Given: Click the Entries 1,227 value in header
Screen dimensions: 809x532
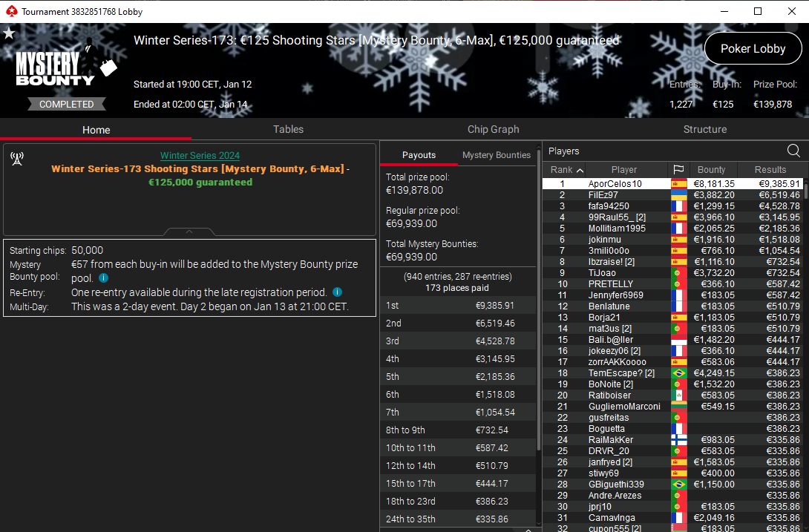Looking at the screenshot, I should (x=681, y=104).
